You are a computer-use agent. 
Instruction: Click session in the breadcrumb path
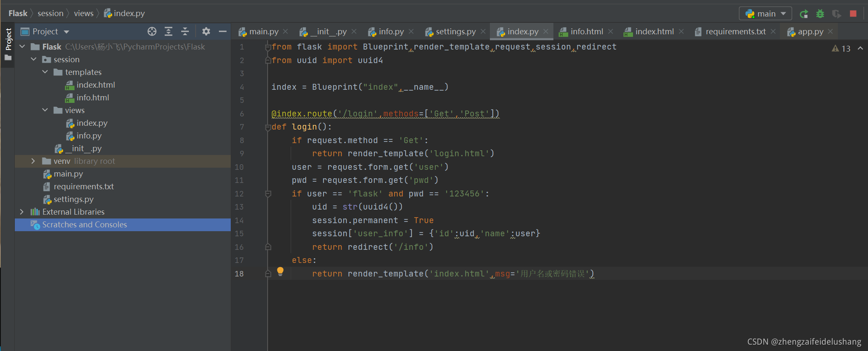tap(50, 13)
